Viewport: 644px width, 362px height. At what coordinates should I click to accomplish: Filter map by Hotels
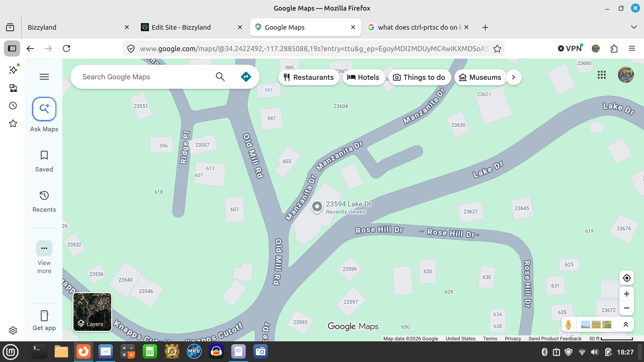pyautogui.click(x=363, y=77)
